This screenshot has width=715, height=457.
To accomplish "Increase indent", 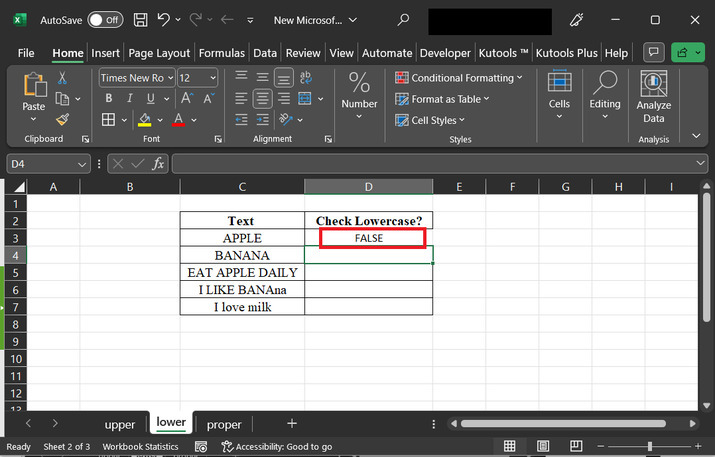I will pos(262,119).
